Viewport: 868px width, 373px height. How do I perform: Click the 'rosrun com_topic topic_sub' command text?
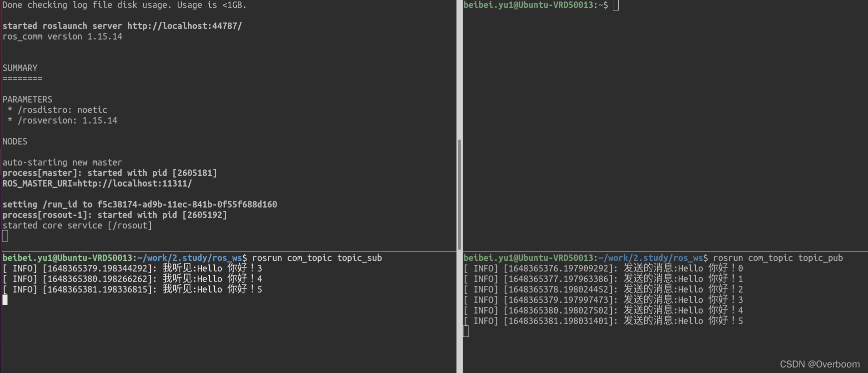pos(317,258)
